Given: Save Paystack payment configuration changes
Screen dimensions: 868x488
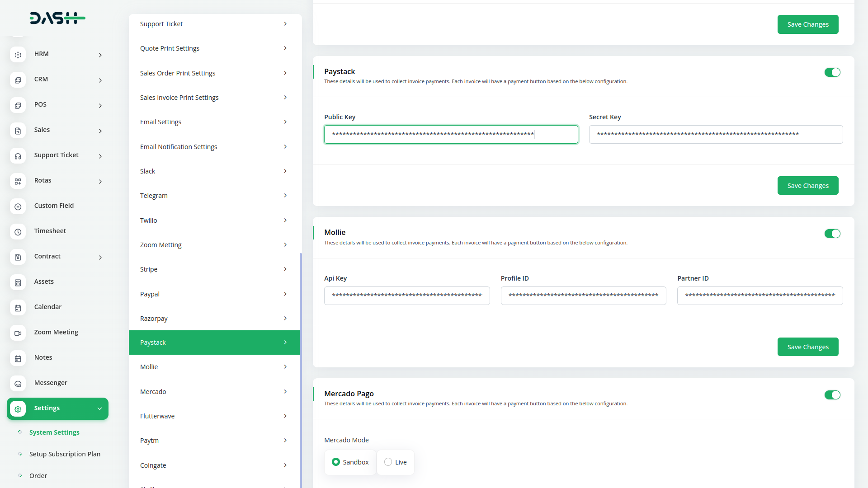Looking at the screenshot, I should [x=808, y=185].
